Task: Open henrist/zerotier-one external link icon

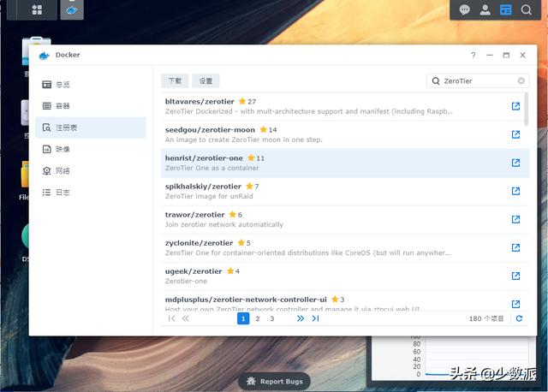Action: (x=515, y=163)
